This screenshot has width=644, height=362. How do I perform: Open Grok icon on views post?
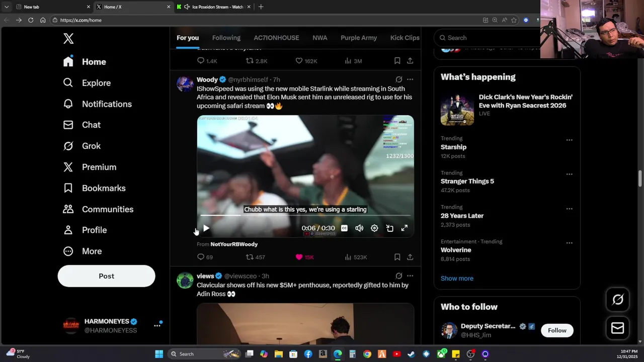point(398,276)
